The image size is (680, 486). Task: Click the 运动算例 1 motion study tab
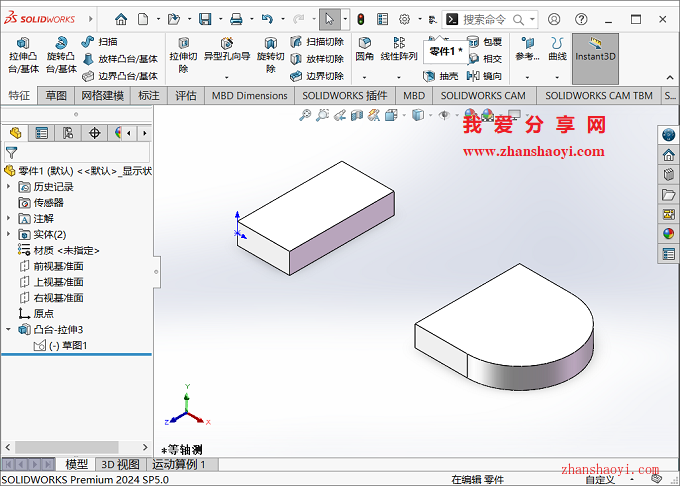[179, 464]
